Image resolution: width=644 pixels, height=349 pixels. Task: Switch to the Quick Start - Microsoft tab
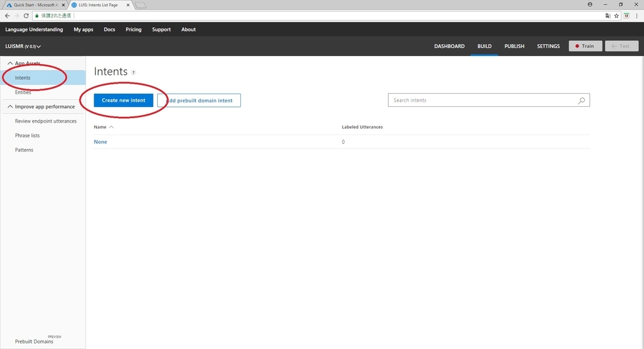[x=36, y=5]
